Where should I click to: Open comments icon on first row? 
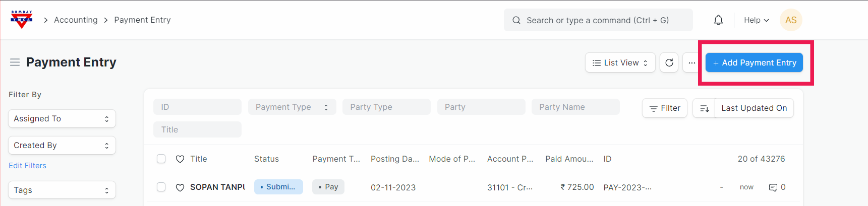click(773, 187)
